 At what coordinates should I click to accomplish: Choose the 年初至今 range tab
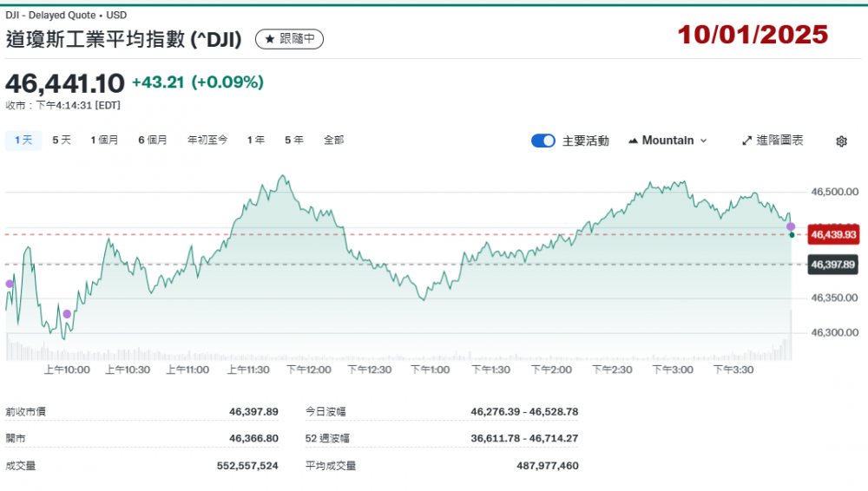tap(207, 140)
